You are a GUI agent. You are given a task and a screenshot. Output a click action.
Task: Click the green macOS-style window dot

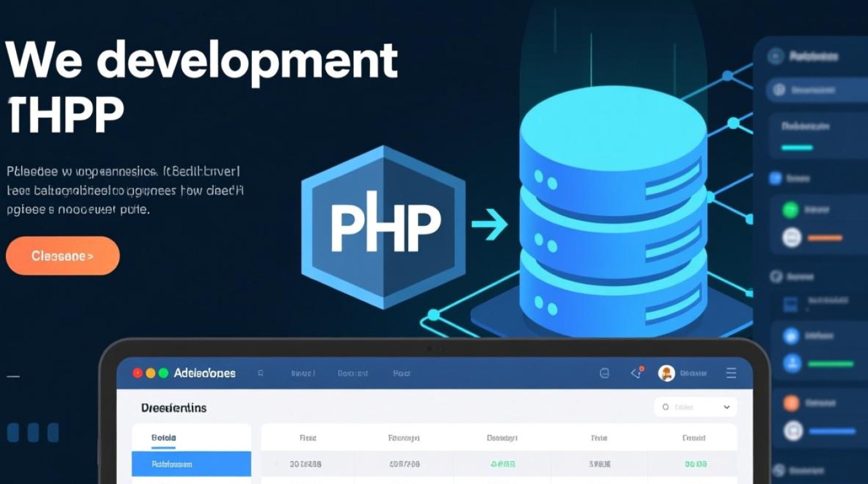pos(163,373)
